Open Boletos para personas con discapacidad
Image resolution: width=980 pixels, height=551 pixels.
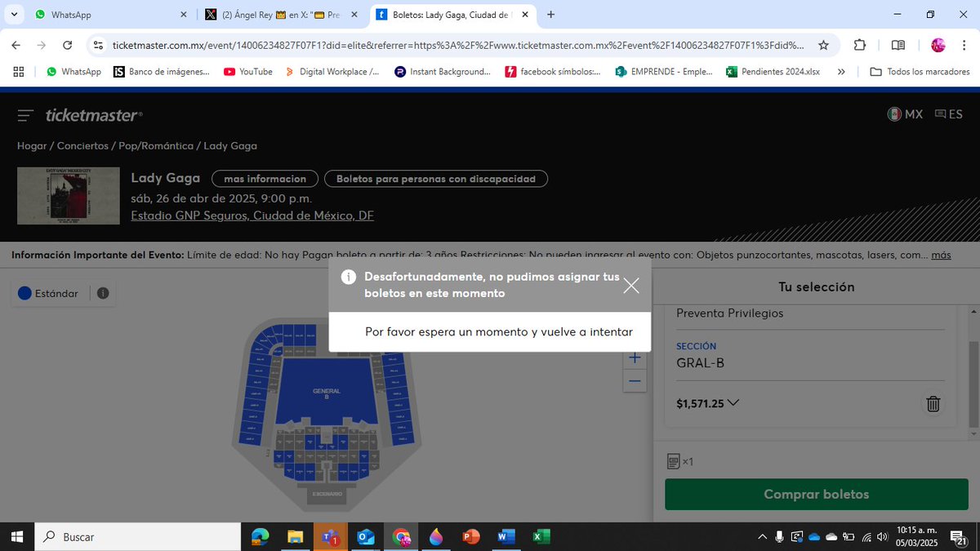pyautogui.click(x=436, y=179)
